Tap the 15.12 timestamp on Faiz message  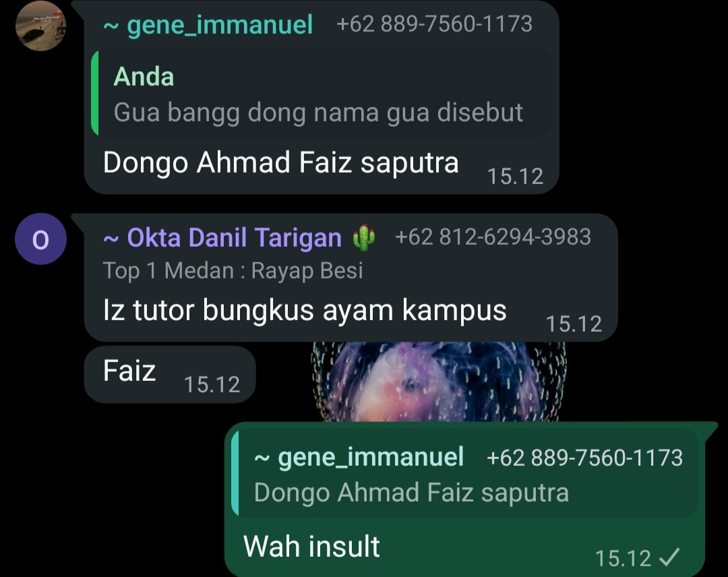(212, 384)
